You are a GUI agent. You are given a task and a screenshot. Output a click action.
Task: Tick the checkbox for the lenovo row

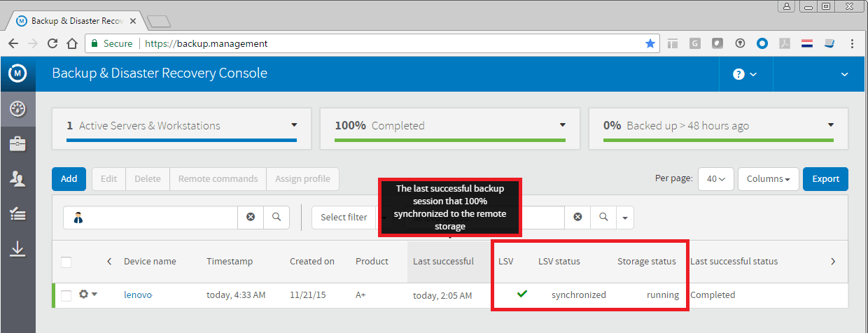click(x=66, y=296)
